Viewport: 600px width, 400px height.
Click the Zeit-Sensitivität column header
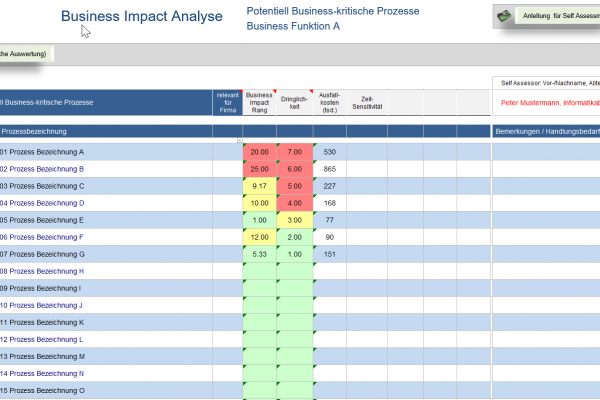click(x=366, y=101)
